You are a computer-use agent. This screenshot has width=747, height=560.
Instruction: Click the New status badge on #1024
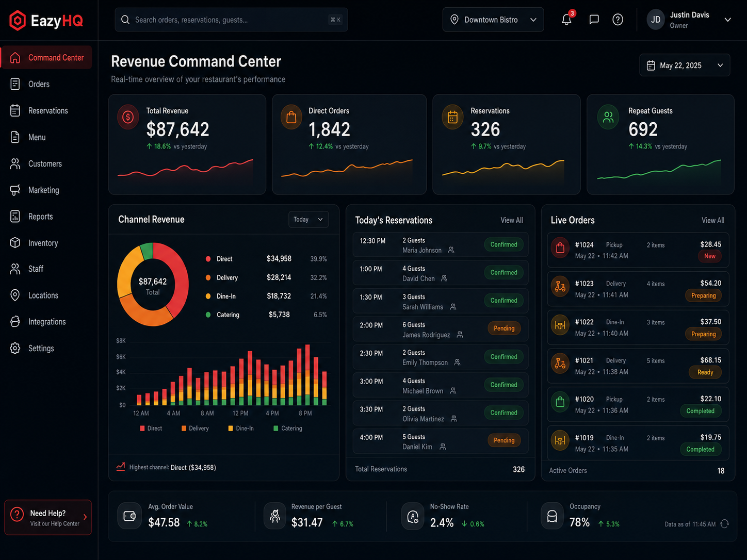tap(710, 256)
